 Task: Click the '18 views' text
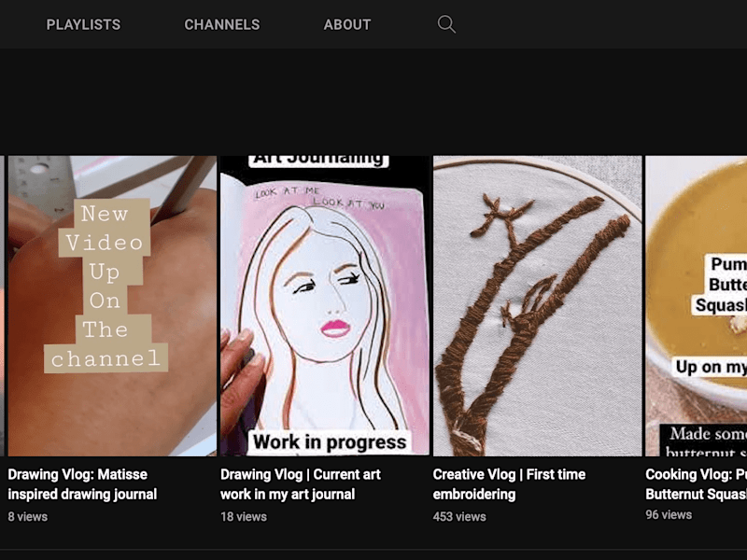244,517
